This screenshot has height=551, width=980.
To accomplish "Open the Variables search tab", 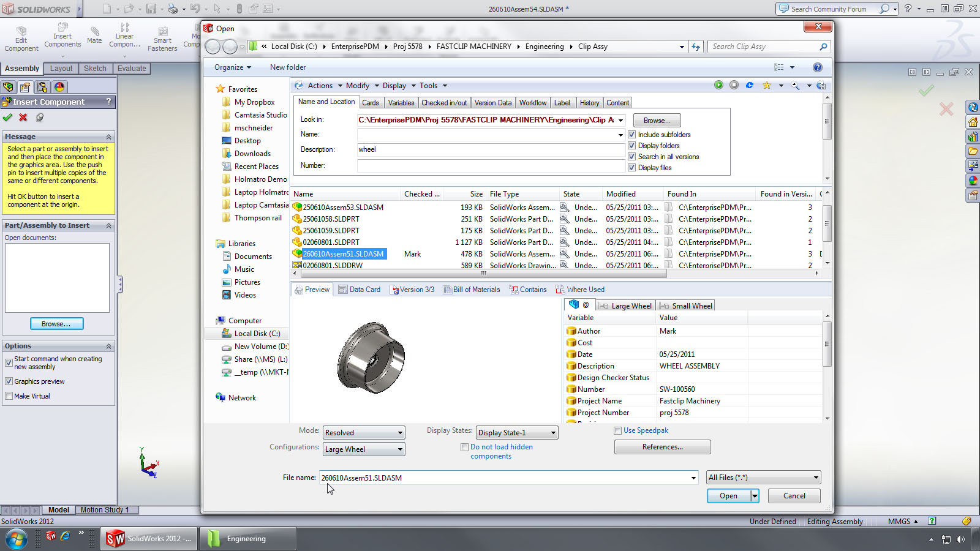I will click(401, 103).
